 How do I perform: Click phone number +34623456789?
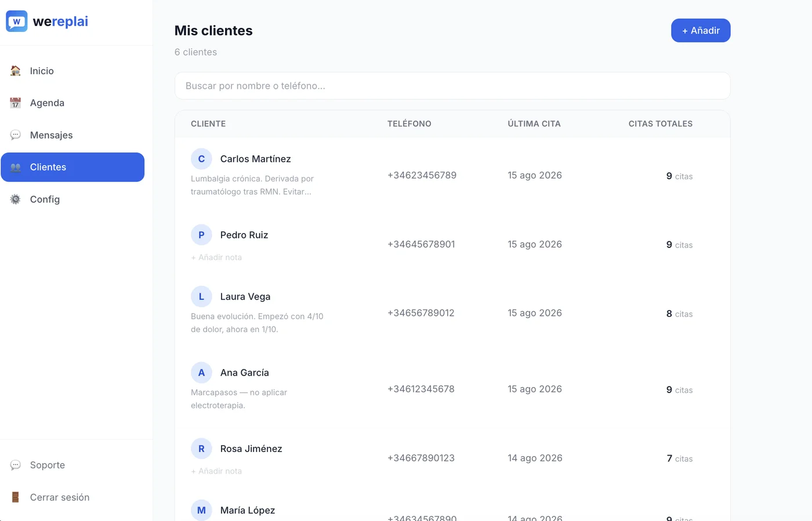click(422, 175)
